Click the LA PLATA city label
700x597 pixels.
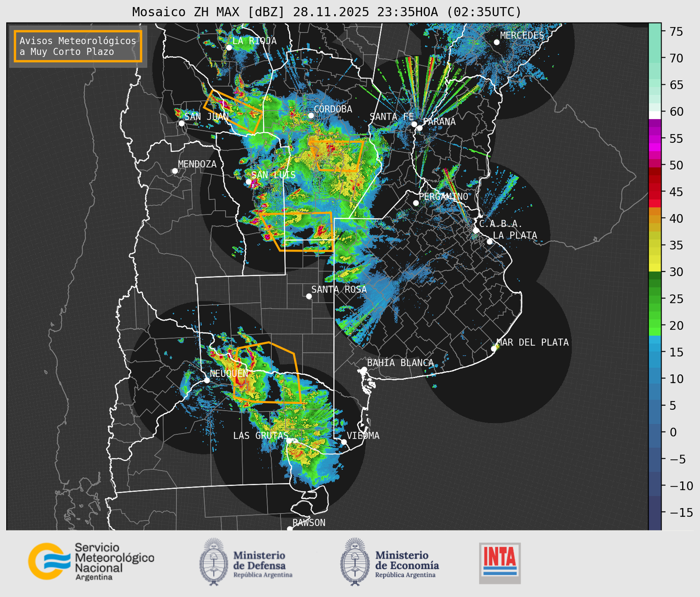515,235
